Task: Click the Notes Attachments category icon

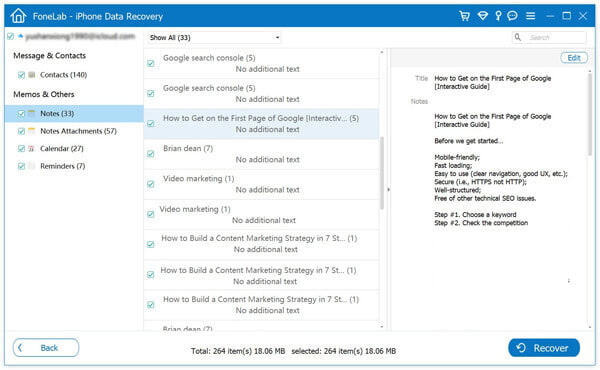Action: (32, 131)
